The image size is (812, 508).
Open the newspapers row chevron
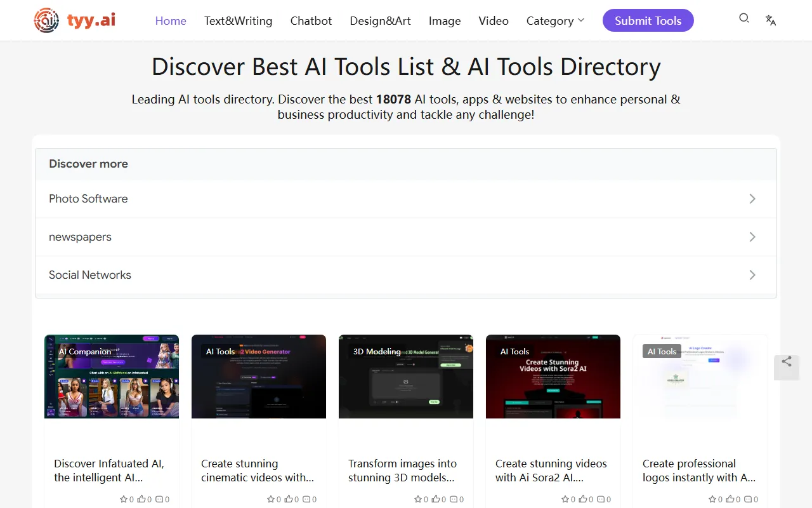pos(752,237)
